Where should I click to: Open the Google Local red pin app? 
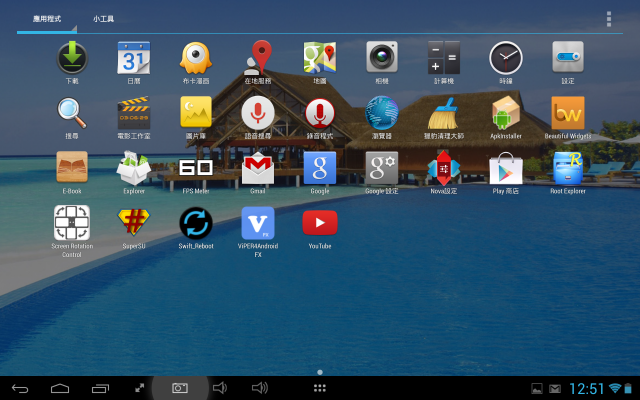258,58
